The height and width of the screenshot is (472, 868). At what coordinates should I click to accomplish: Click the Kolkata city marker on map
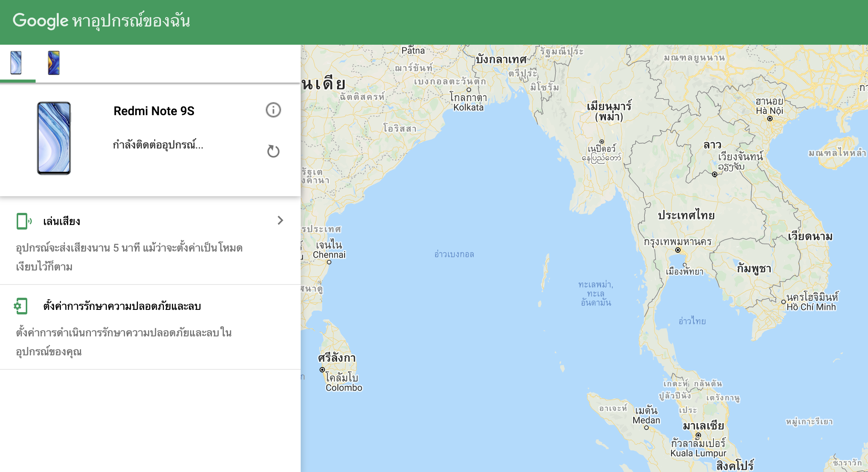click(468, 90)
